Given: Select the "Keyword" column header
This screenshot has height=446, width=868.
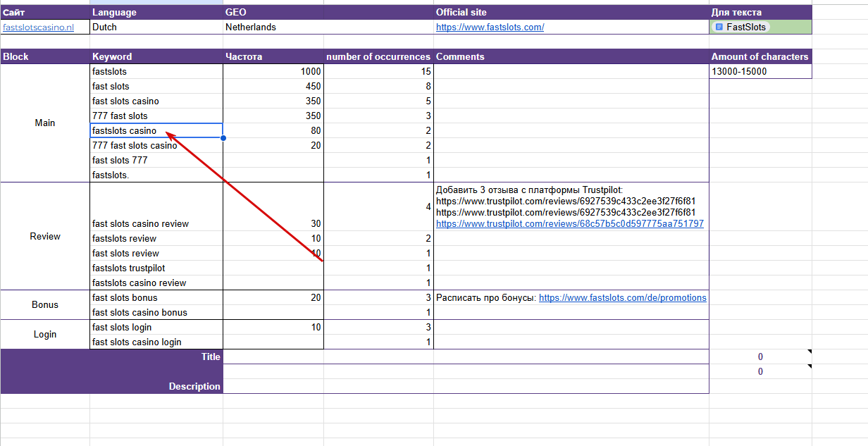Looking at the screenshot, I should [x=156, y=56].
